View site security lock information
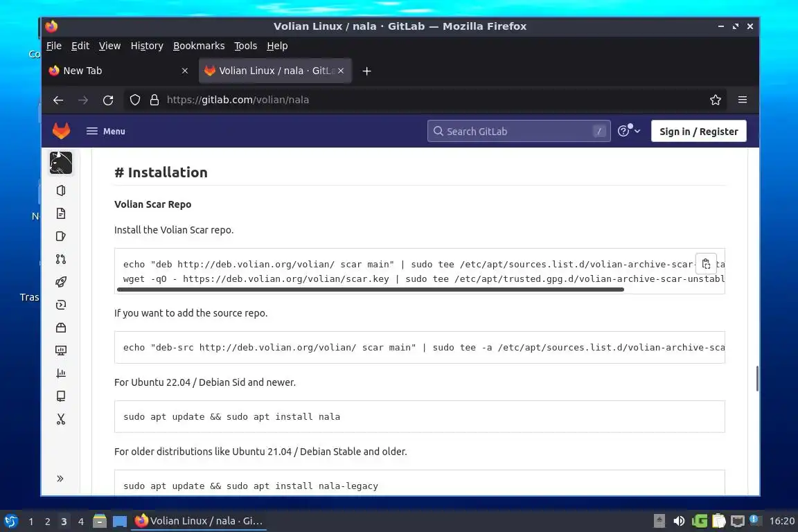The image size is (798, 532). pyautogui.click(x=154, y=100)
